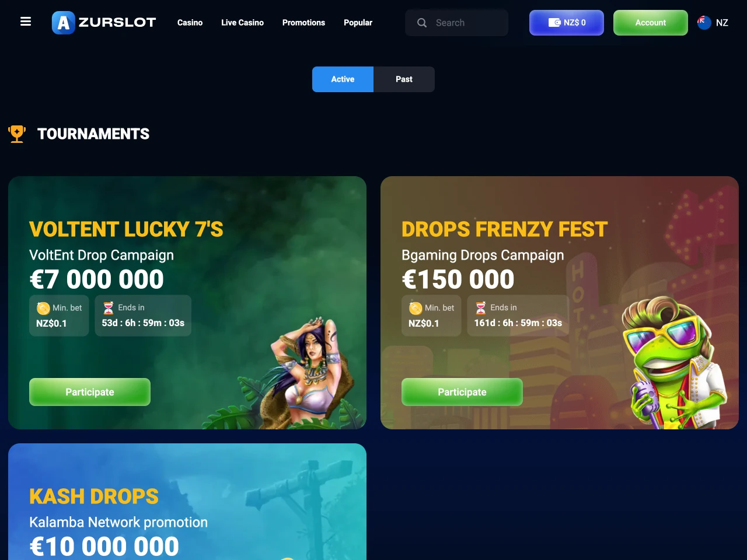This screenshot has height=560, width=747.
Task: Click the hourglass icon on Voltent Lucky 7's
Action: pos(109,308)
